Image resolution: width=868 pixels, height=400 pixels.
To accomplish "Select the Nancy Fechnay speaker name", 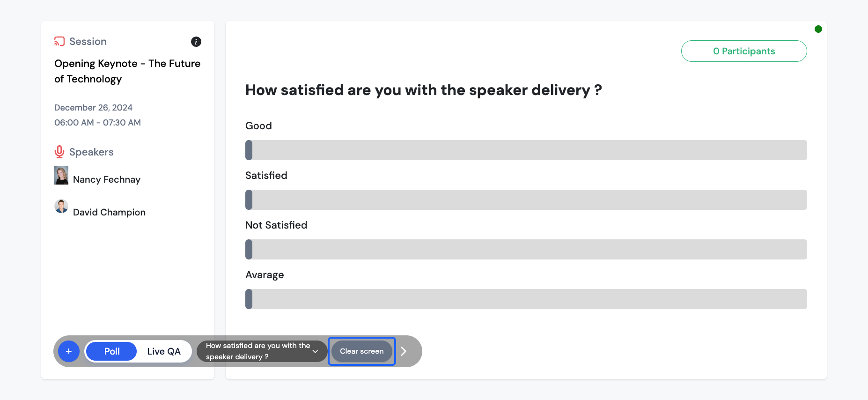I will click(107, 179).
